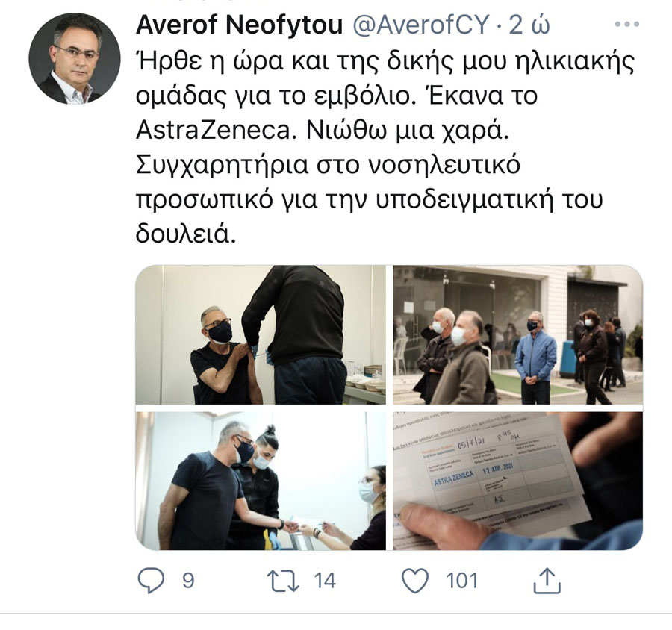The height and width of the screenshot is (630, 672).
Task: Open the retweet count 14
Action: [x=325, y=581]
